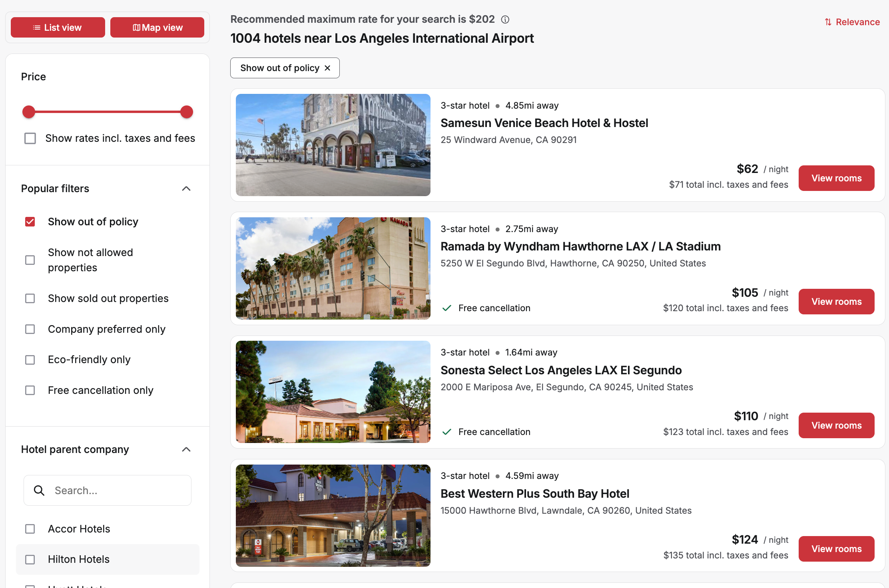Open the Sonesta Select hotel photo

tap(333, 392)
